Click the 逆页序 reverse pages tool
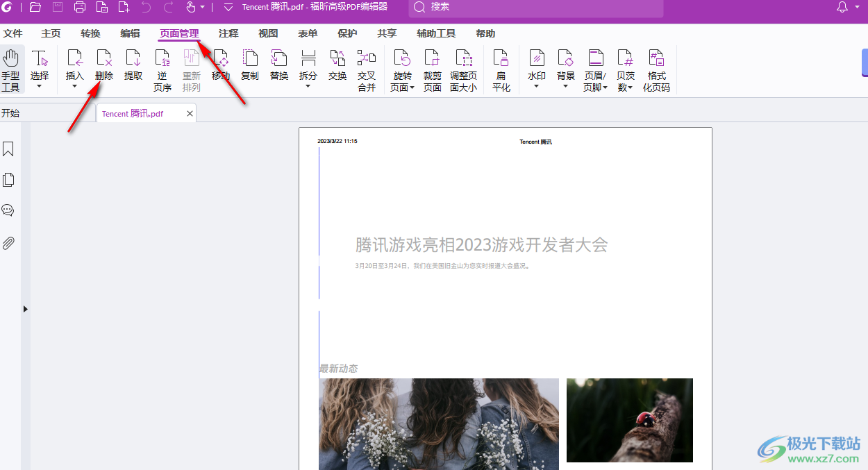This screenshot has width=868, height=470. (162, 69)
